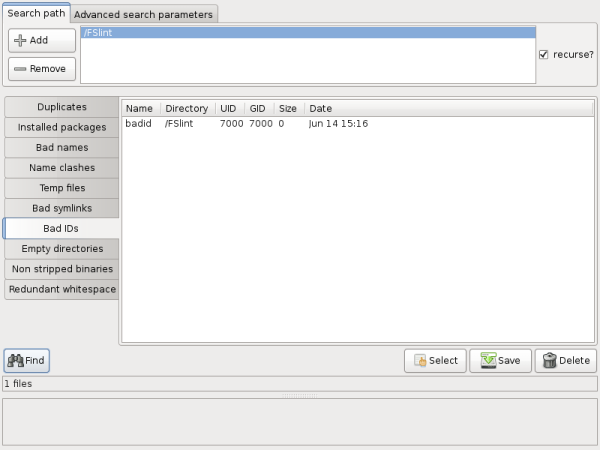Open the Non stripped binaries section
The height and width of the screenshot is (450, 600).
[x=62, y=268]
